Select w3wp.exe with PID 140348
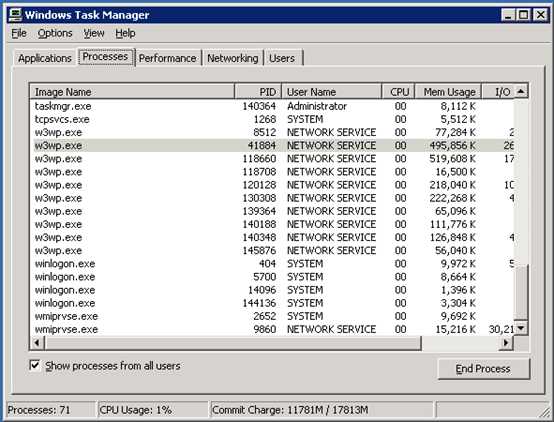 (x=272, y=237)
